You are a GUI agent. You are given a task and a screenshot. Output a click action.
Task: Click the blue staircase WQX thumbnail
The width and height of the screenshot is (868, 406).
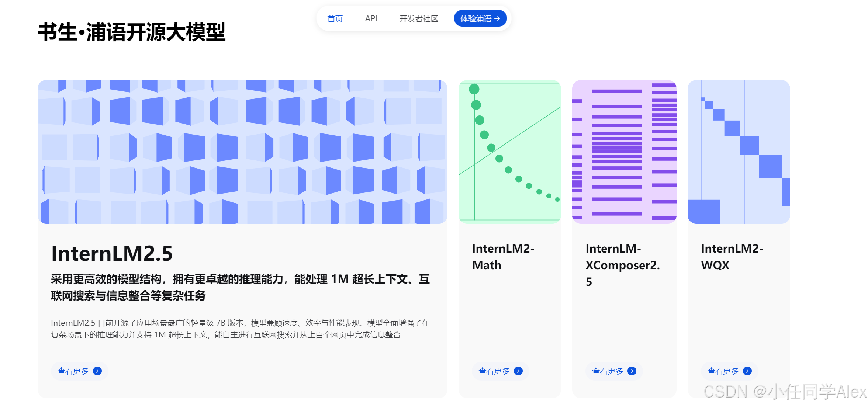(x=739, y=152)
